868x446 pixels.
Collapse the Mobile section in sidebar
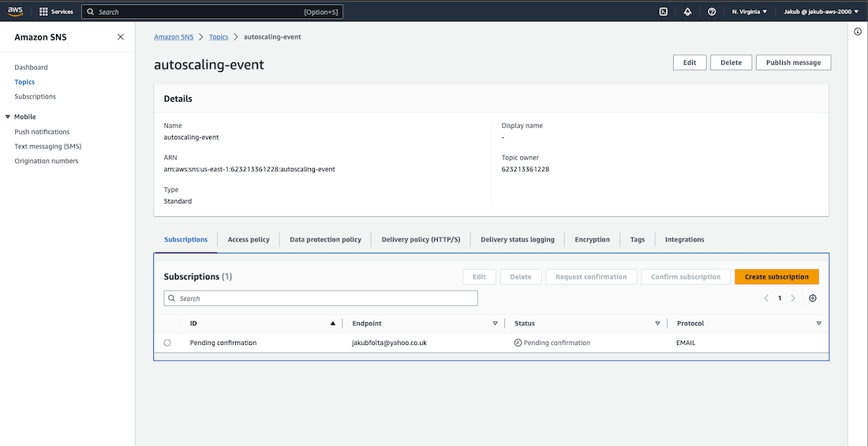pyautogui.click(x=8, y=117)
